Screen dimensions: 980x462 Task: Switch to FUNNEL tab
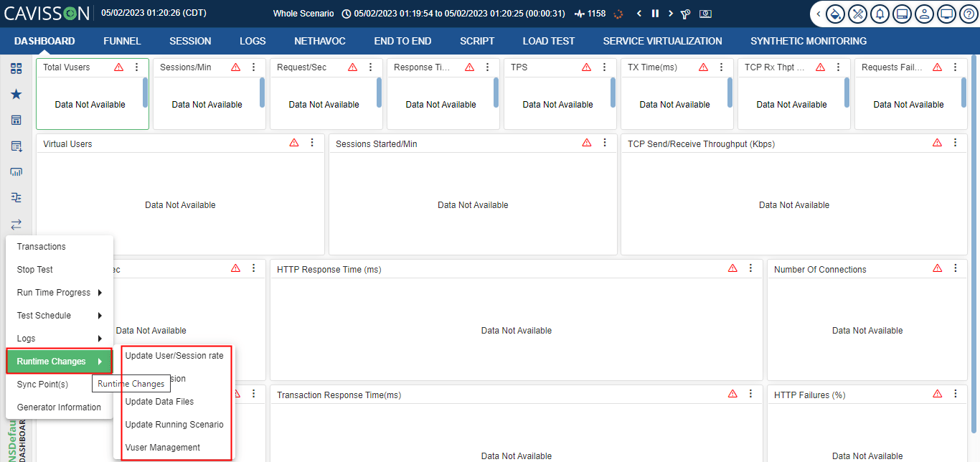tap(122, 41)
